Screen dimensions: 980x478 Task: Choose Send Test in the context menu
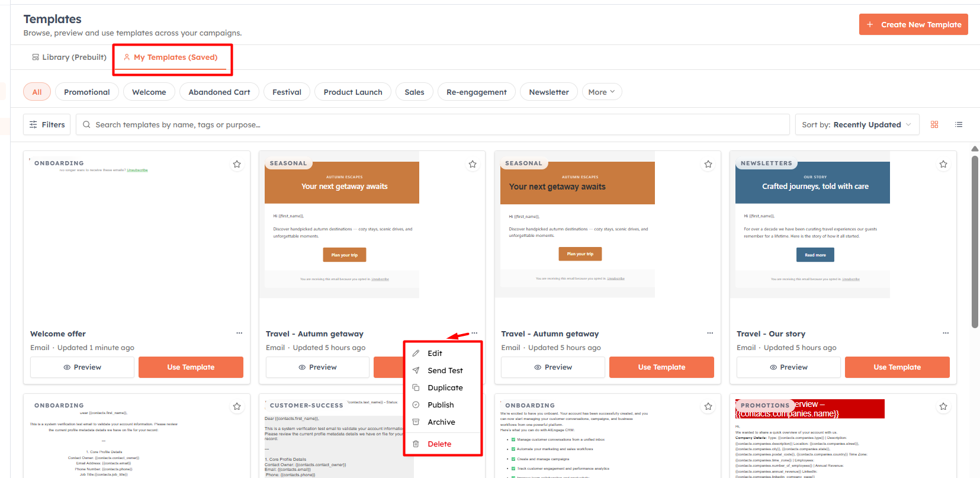click(x=443, y=370)
